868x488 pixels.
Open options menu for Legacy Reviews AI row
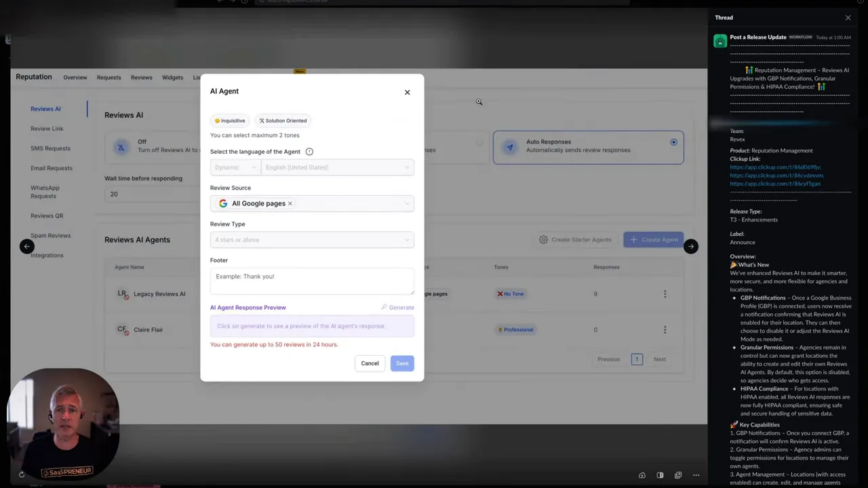click(x=665, y=294)
